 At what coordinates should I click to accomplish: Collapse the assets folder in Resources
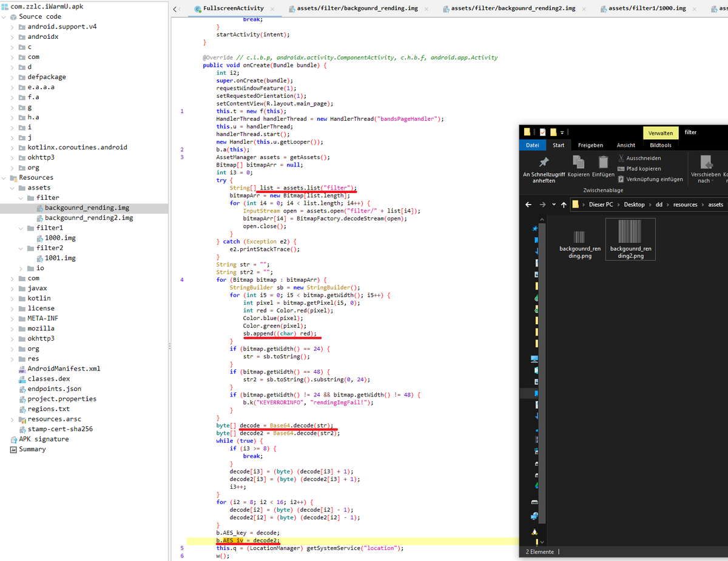click(13, 188)
